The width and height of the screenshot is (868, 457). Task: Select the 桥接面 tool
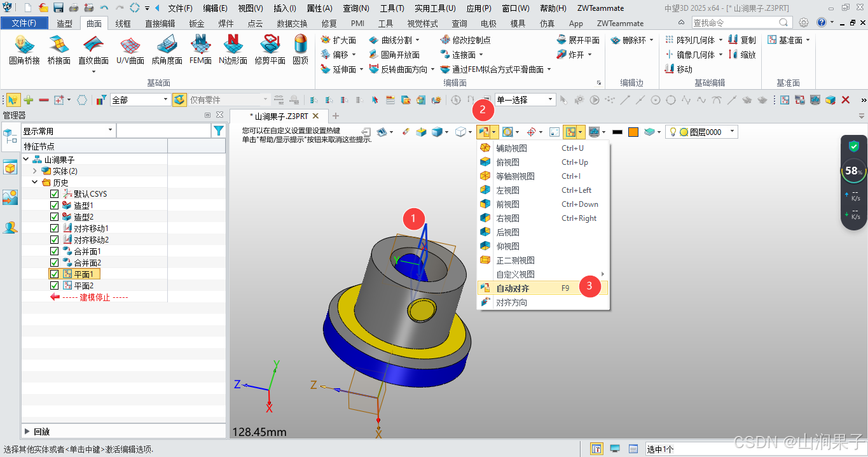point(59,50)
